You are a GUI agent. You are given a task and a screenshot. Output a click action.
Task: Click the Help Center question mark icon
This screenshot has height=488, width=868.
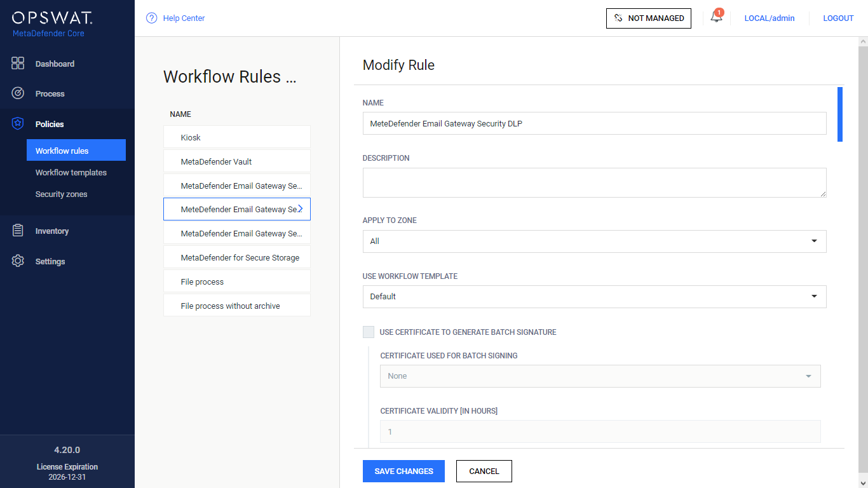click(x=151, y=18)
